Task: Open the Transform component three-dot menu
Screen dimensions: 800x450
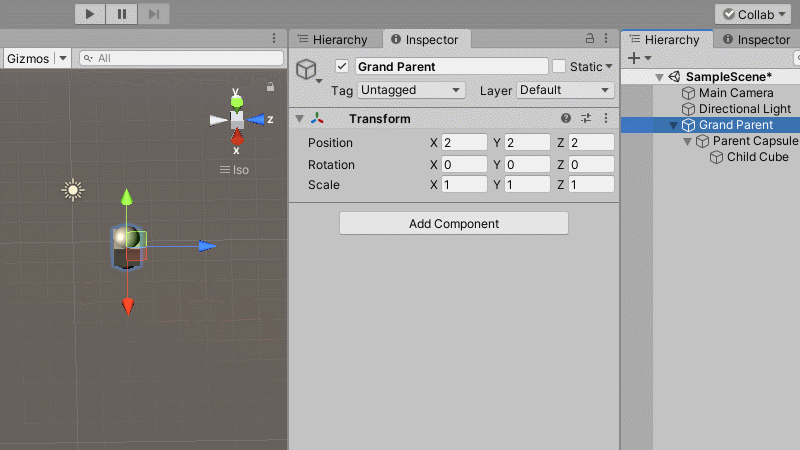Action: [x=606, y=118]
